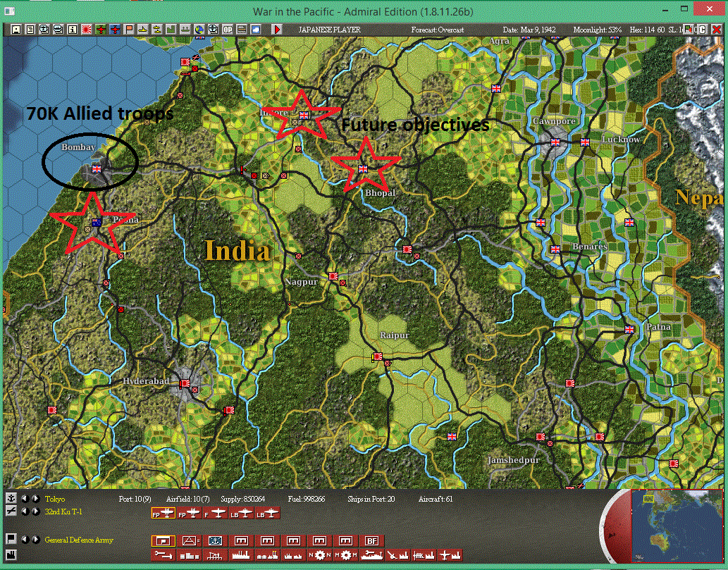Select the Australian flag unit at Poona

pos(96,223)
